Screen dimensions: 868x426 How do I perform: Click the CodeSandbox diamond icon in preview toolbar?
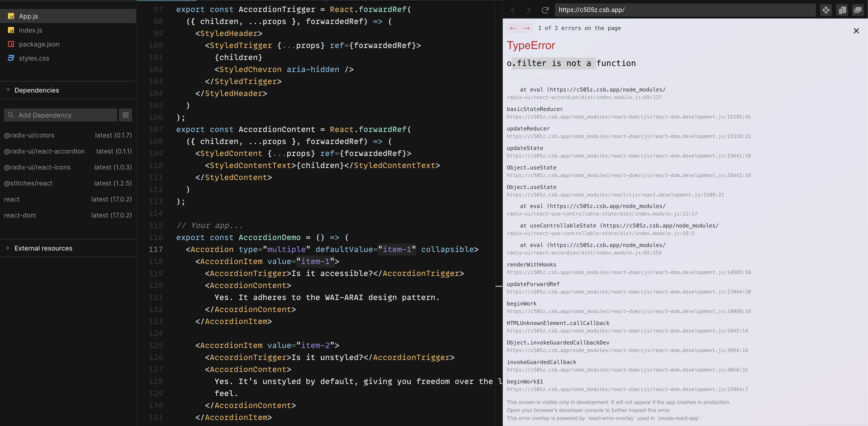tap(826, 10)
